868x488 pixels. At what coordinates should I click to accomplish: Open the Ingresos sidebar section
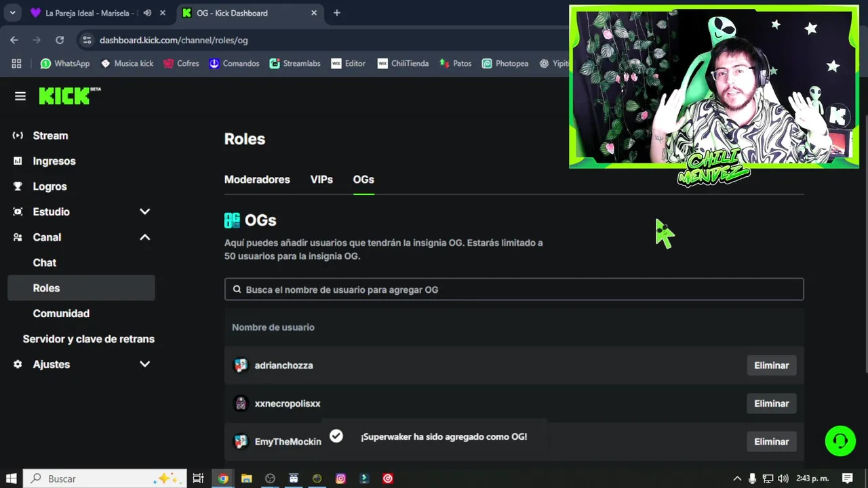[54, 161]
